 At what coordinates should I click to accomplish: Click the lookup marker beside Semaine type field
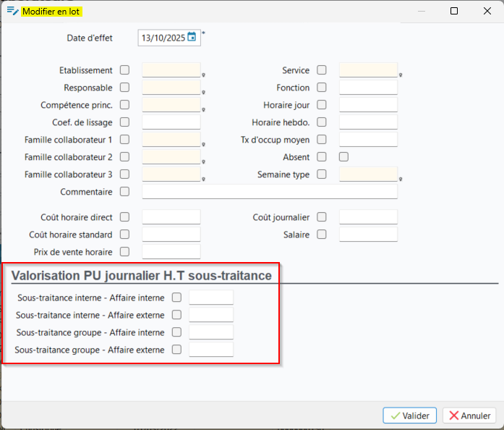pos(401,179)
